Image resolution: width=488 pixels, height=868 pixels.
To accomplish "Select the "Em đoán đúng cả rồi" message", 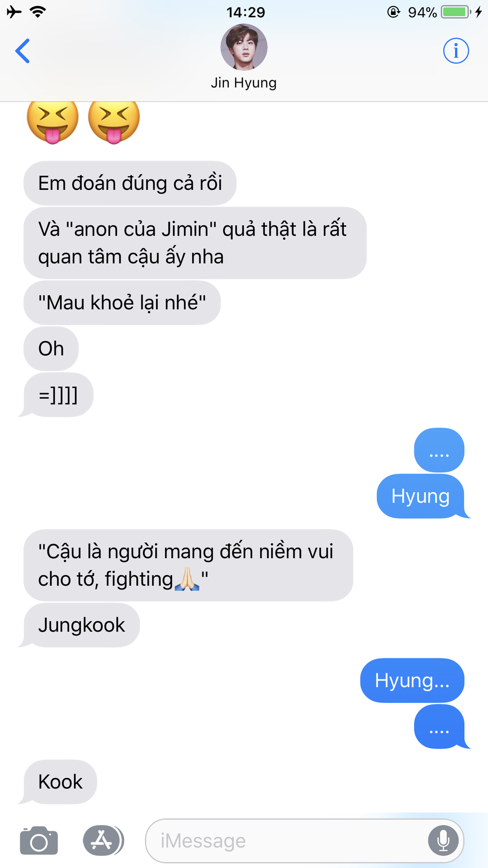I will pos(130,183).
